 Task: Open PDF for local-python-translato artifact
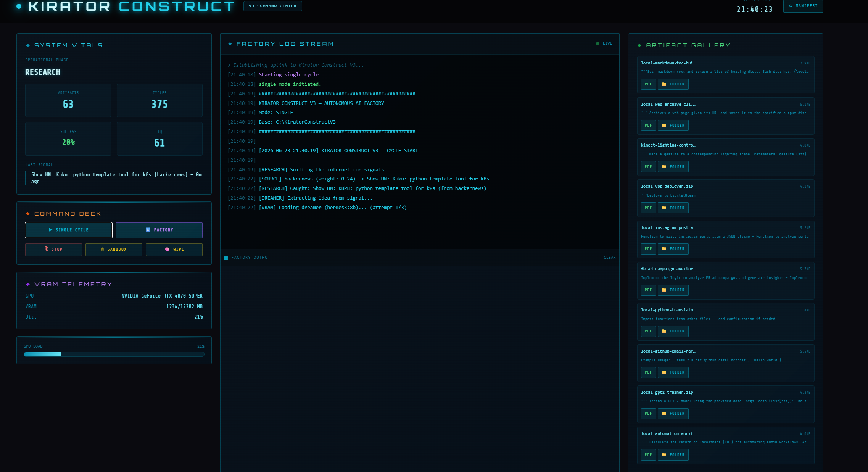[x=648, y=331]
